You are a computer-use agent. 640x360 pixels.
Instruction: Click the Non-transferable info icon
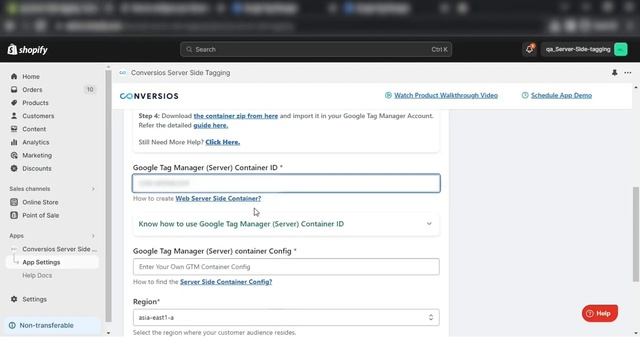coord(12,325)
